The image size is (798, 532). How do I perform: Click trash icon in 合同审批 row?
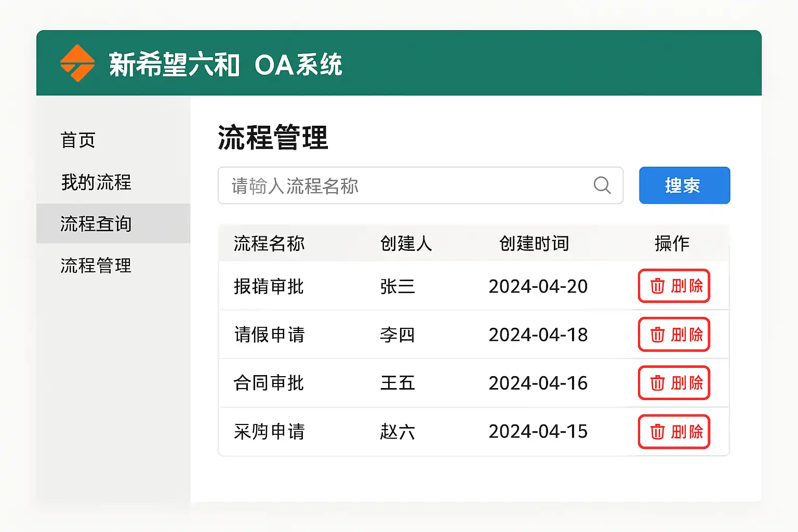coord(657,383)
